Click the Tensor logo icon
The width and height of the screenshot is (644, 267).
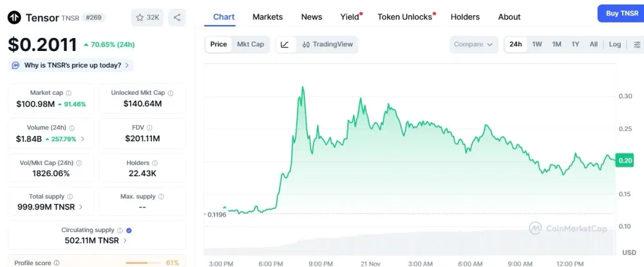pos(14,17)
